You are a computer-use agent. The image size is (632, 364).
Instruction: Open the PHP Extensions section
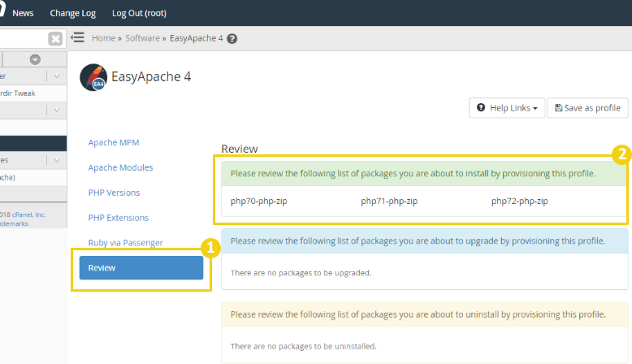click(x=119, y=218)
